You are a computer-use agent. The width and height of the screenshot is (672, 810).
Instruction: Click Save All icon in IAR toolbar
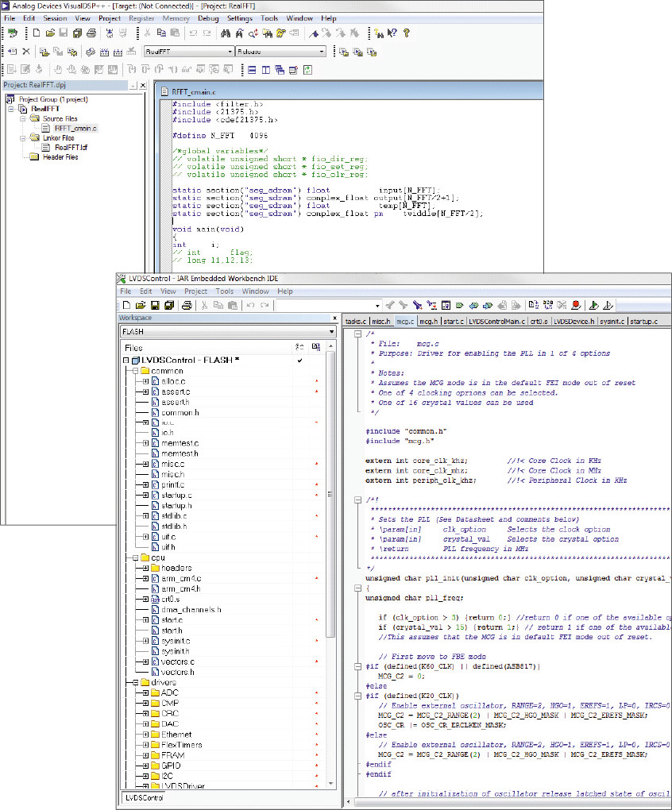[168, 305]
